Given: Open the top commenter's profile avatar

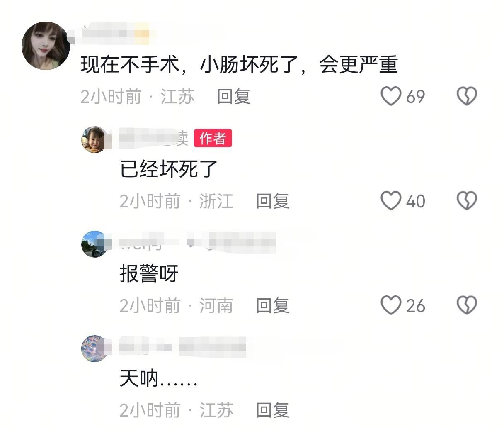Looking at the screenshot, I should [46, 46].
